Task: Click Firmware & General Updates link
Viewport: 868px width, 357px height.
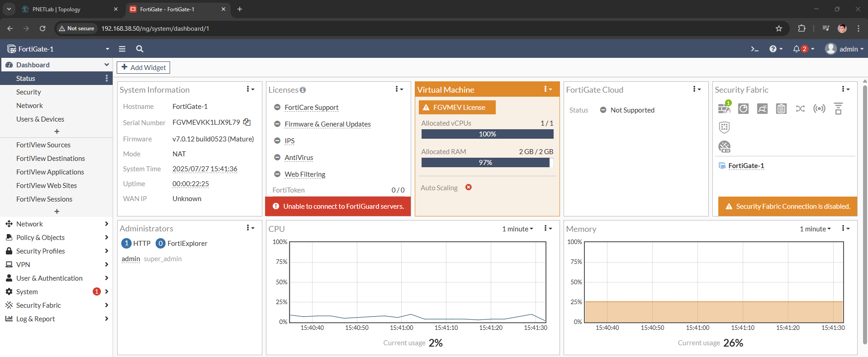Action: [327, 124]
